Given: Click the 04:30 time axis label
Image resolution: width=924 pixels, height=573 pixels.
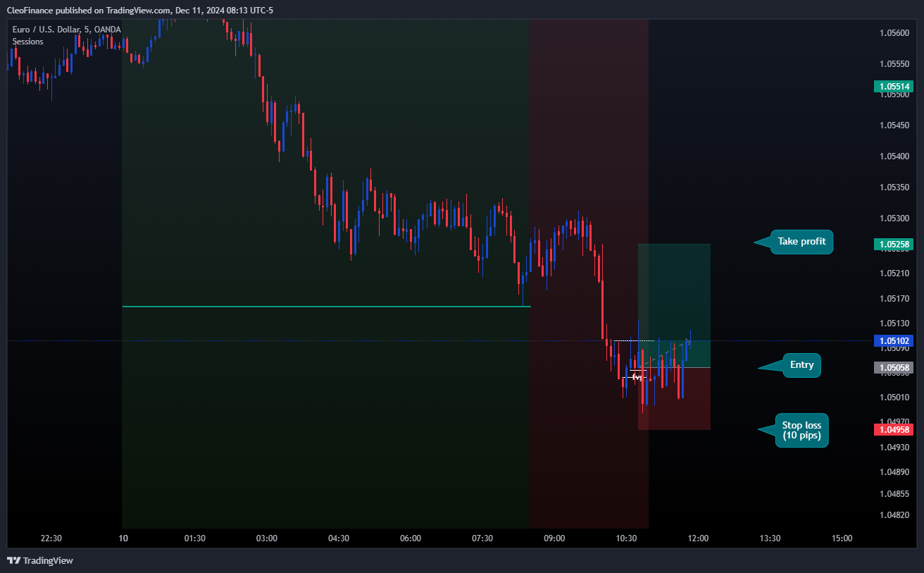Looking at the screenshot, I should (339, 538).
